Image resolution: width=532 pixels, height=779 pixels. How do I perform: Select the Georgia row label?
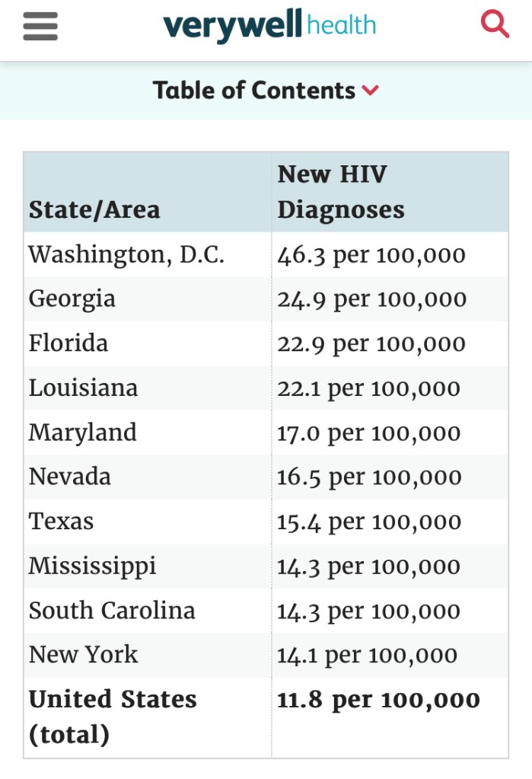(72, 299)
